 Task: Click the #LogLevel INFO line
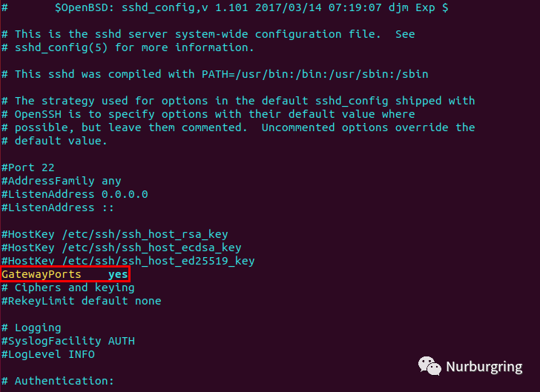(x=48, y=354)
